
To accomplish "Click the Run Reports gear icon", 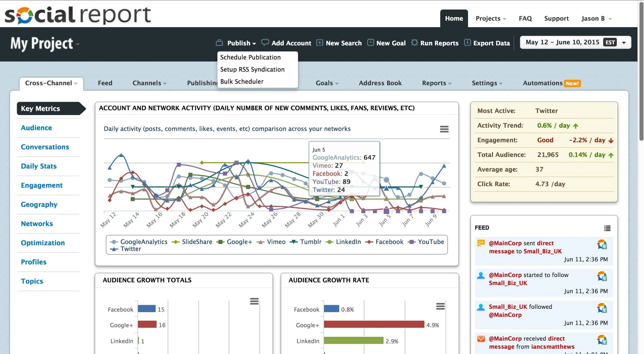I will tap(414, 43).
